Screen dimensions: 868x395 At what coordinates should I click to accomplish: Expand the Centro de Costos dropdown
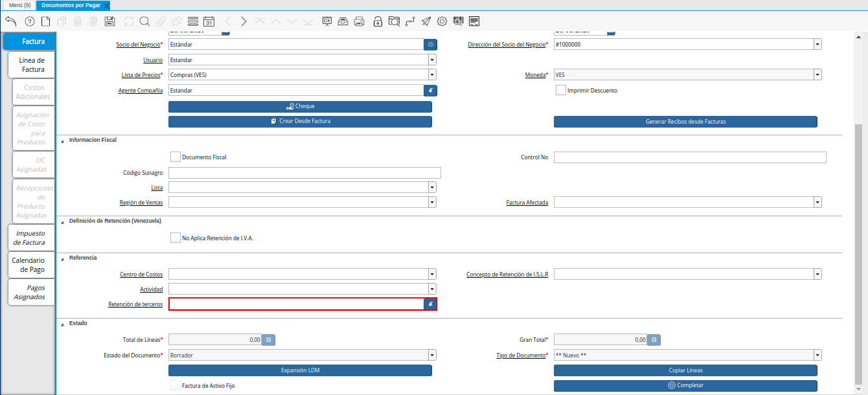431,274
